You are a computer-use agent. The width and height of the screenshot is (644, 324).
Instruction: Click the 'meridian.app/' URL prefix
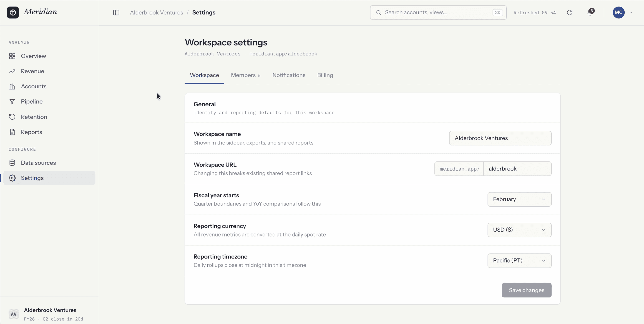click(459, 169)
